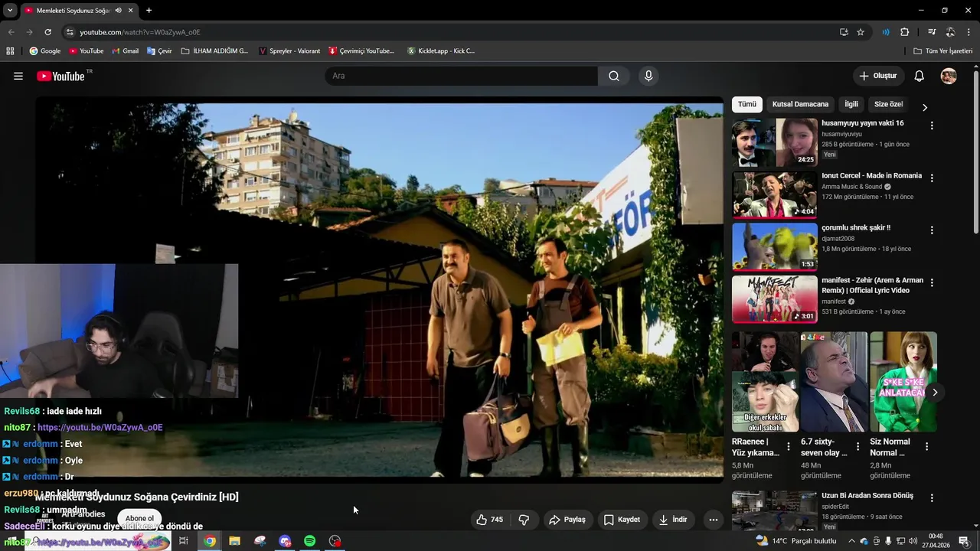
Task: Click the Oluştur create button
Action: (877, 76)
